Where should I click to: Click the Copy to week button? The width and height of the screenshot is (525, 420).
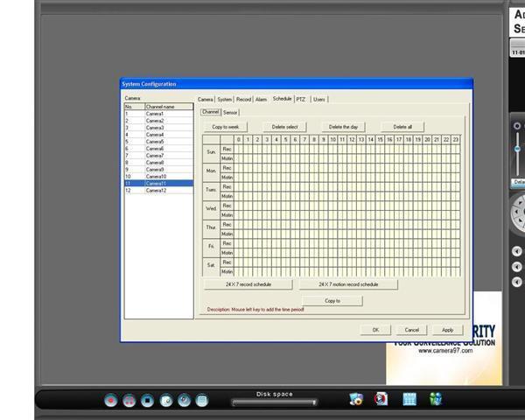tap(226, 127)
